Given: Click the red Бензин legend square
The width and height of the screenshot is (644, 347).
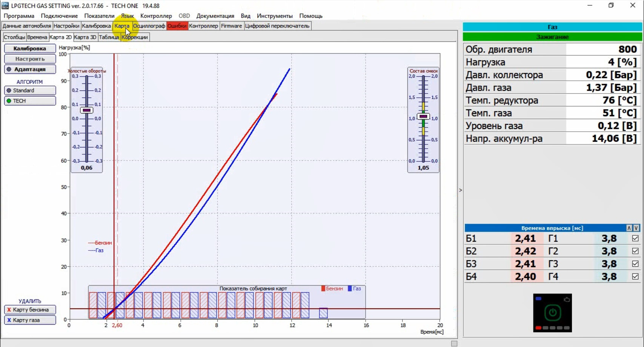Looking at the screenshot, I should click(323, 289).
